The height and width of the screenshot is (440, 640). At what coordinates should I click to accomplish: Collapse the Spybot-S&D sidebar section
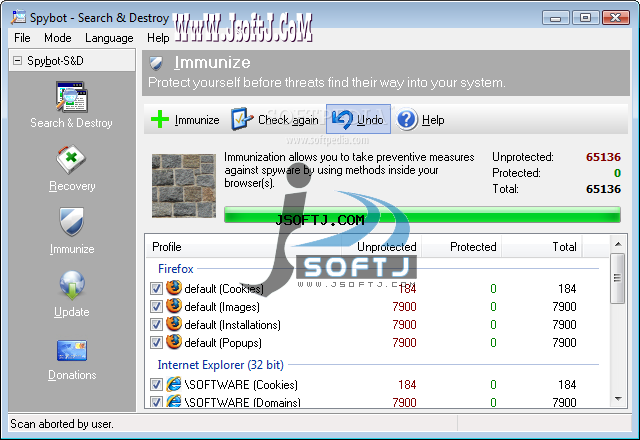[17, 61]
